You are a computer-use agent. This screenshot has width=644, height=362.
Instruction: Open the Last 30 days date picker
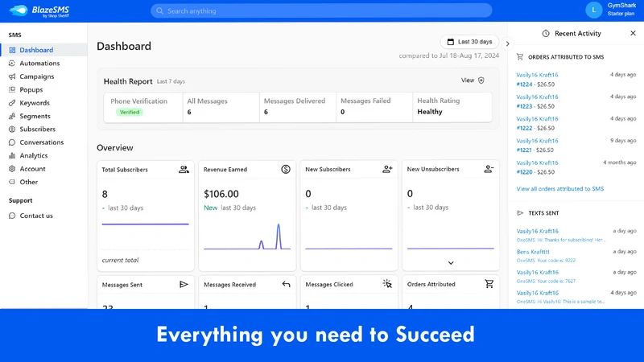(469, 42)
